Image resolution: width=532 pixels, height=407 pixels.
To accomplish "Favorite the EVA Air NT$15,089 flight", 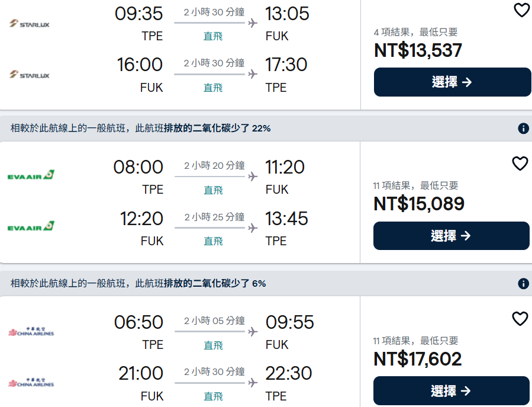I will tap(520, 164).
